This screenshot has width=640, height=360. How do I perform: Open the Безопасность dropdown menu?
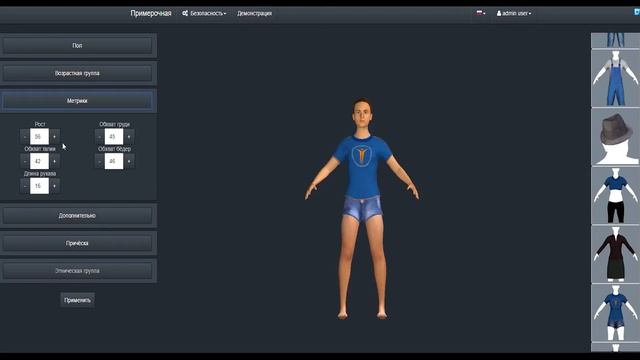[x=204, y=13]
